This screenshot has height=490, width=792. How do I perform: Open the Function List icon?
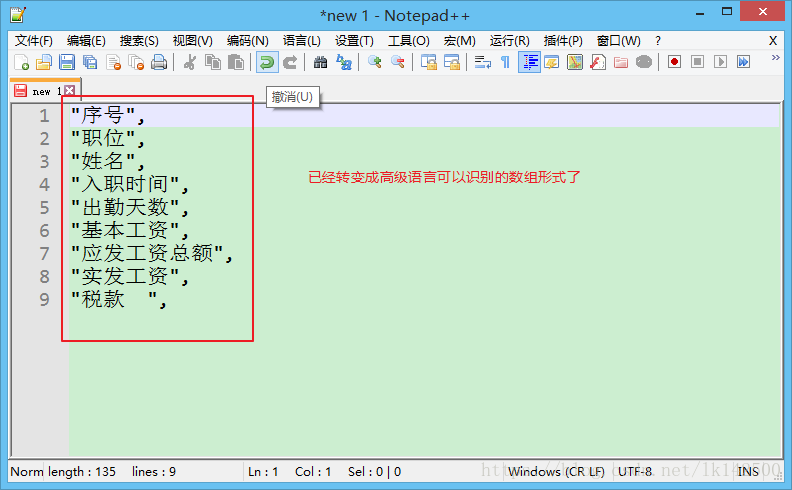coord(598,62)
